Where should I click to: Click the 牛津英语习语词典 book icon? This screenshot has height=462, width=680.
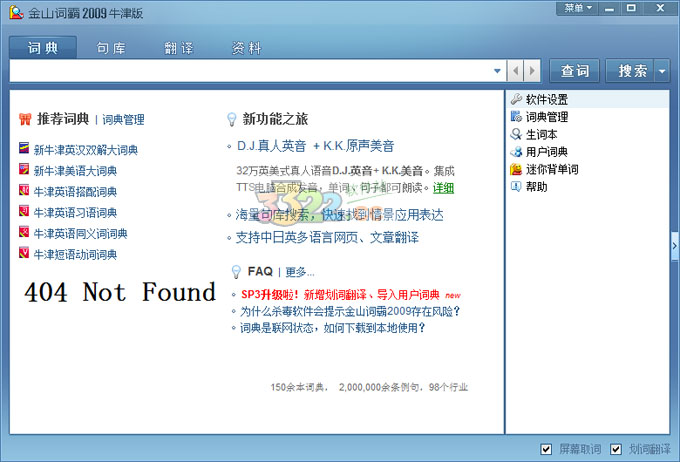tap(24, 211)
